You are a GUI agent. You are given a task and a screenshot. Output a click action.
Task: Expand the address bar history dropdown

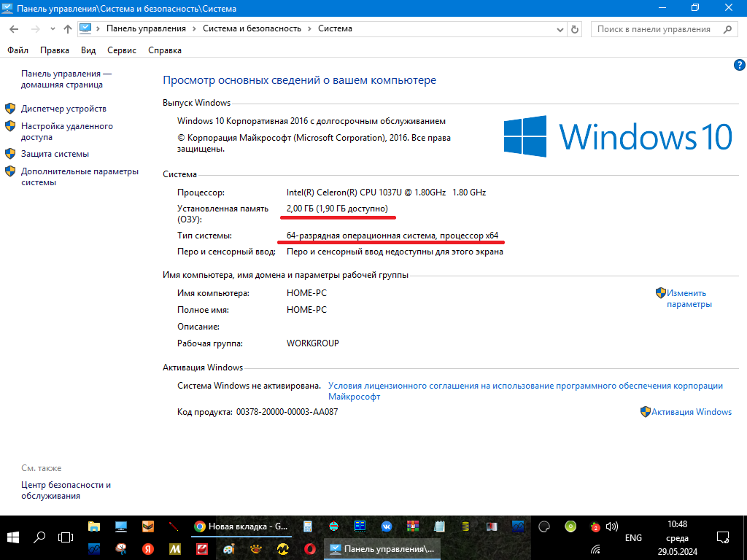(560, 29)
